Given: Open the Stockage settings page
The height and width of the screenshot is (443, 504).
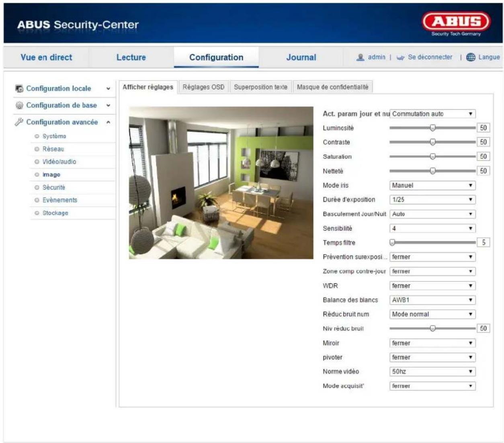Looking at the screenshot, I should [x=55, y=213].
